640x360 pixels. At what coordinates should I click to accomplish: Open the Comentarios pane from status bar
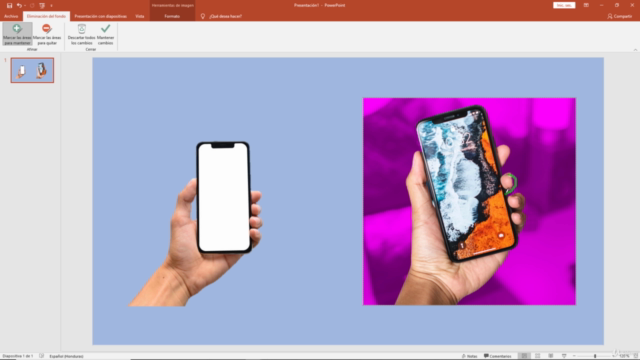pos(498,356)
